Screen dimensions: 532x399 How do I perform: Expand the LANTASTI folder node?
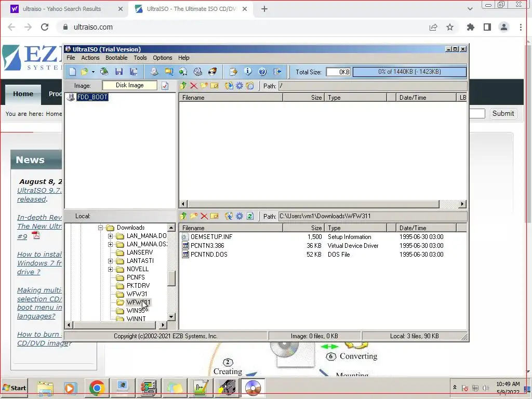(x=110, y=261)
